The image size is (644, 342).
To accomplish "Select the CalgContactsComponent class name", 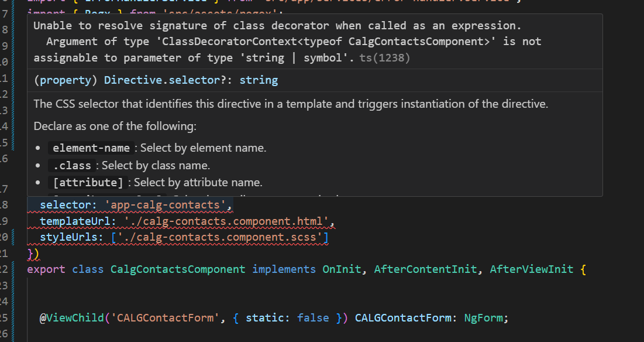I will tap(178, 269).
